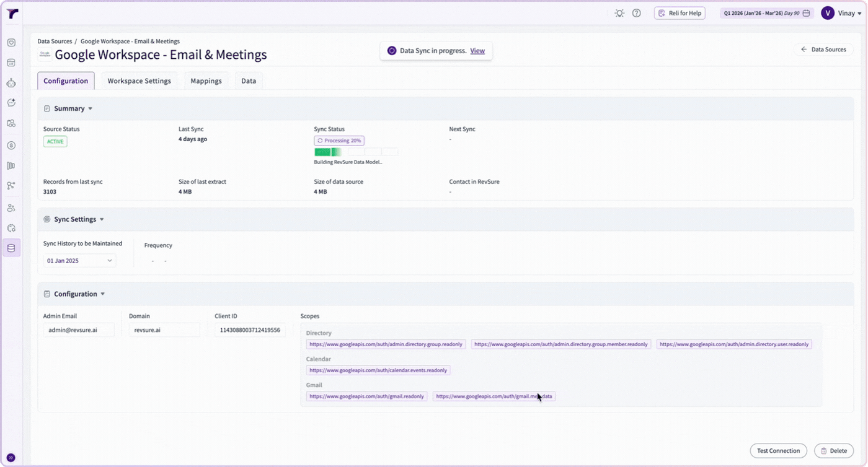
Task: Toggle the light/dark theme sun icon
Action: tap(619, 13)
